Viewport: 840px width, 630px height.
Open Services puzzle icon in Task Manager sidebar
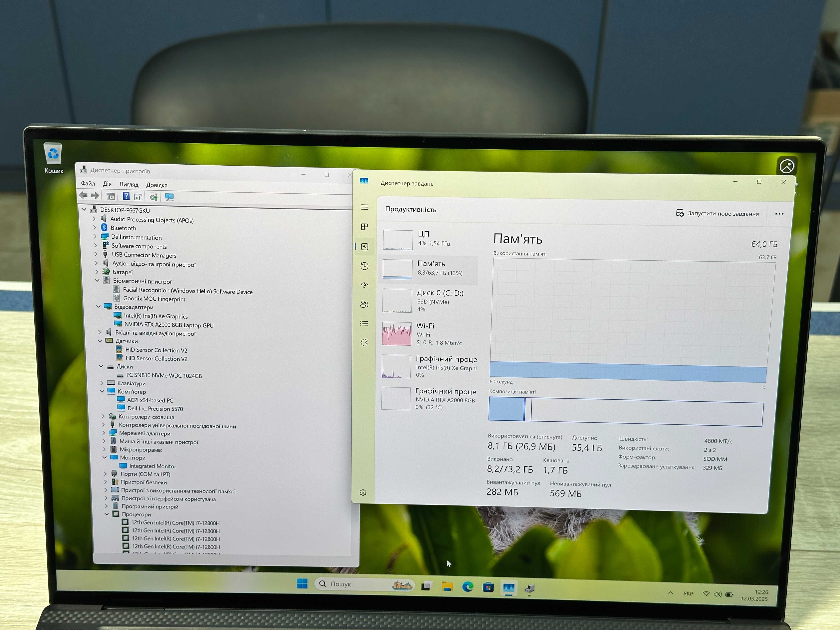[x=364, y=342]
